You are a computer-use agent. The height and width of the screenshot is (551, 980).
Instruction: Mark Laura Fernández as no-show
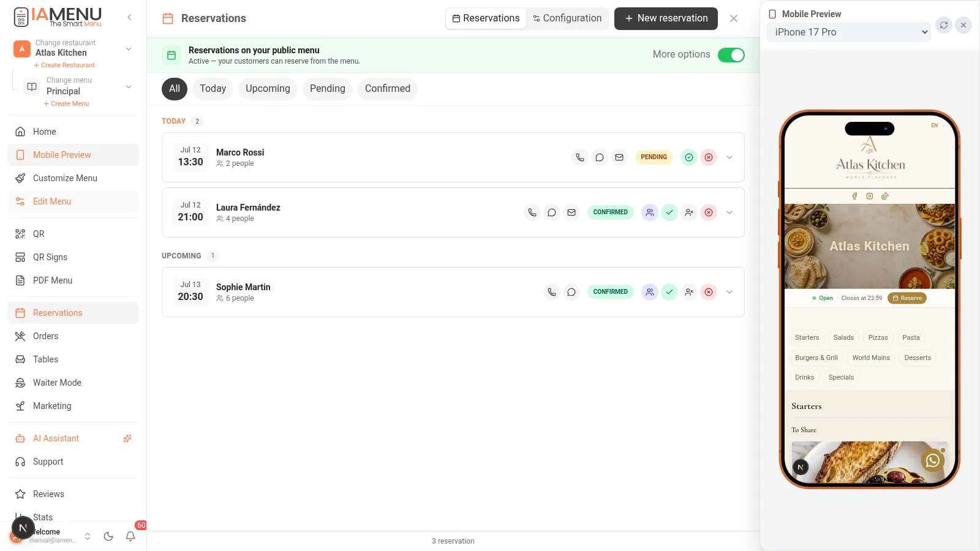click(x=689, y=212)
